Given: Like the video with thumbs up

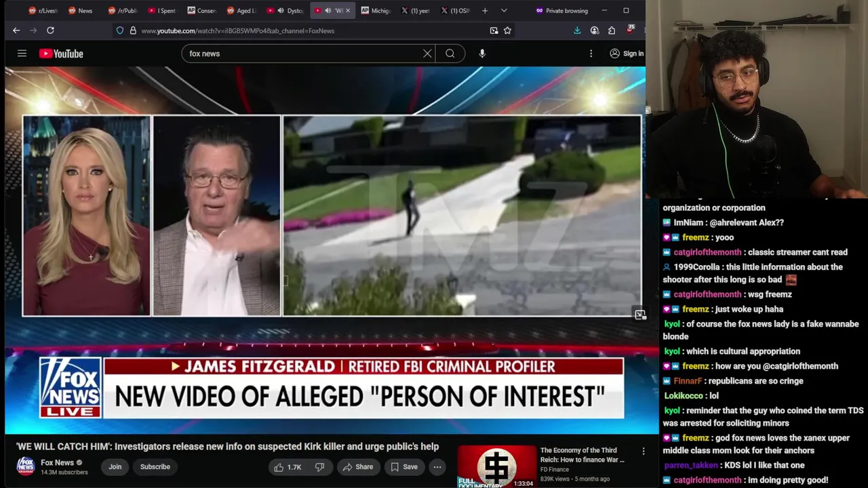Looking at the screenshot, I should tap(287, 467).
